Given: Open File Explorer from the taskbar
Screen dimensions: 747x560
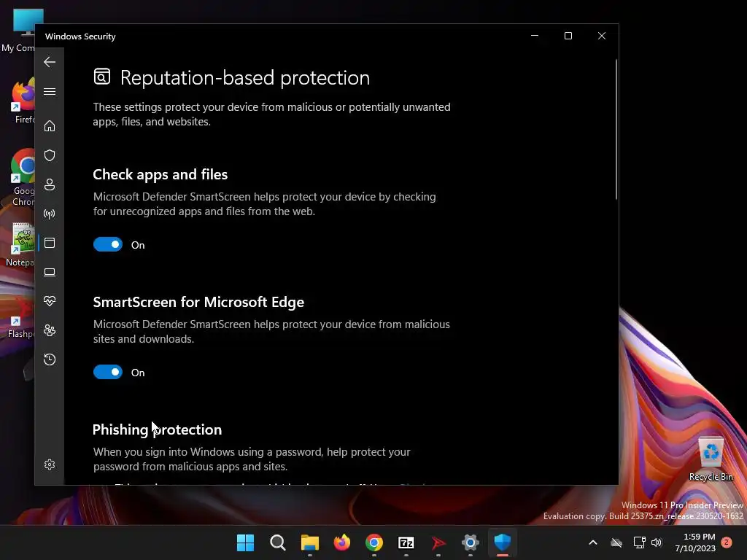Looking at the screenshot, I should pos(309,542).
